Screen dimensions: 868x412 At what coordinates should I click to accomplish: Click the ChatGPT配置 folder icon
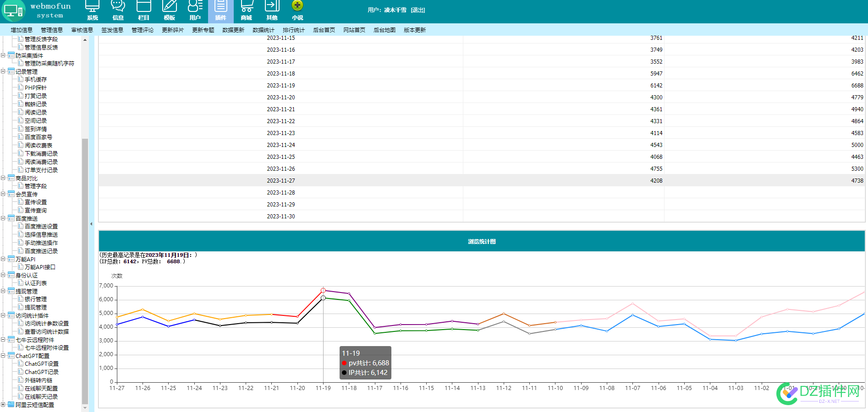pos(11,355)
